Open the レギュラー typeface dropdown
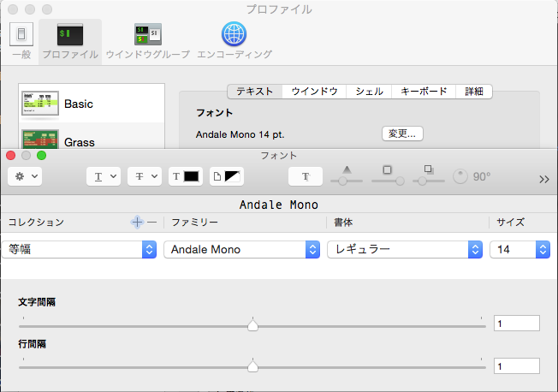The width and height of the screenshot is (558, 392). pos(404,250)
